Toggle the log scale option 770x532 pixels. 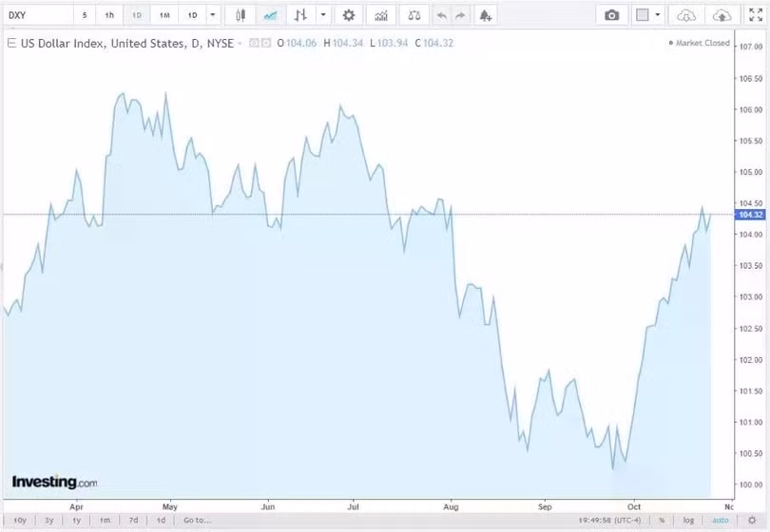click(x=688, y=520)
